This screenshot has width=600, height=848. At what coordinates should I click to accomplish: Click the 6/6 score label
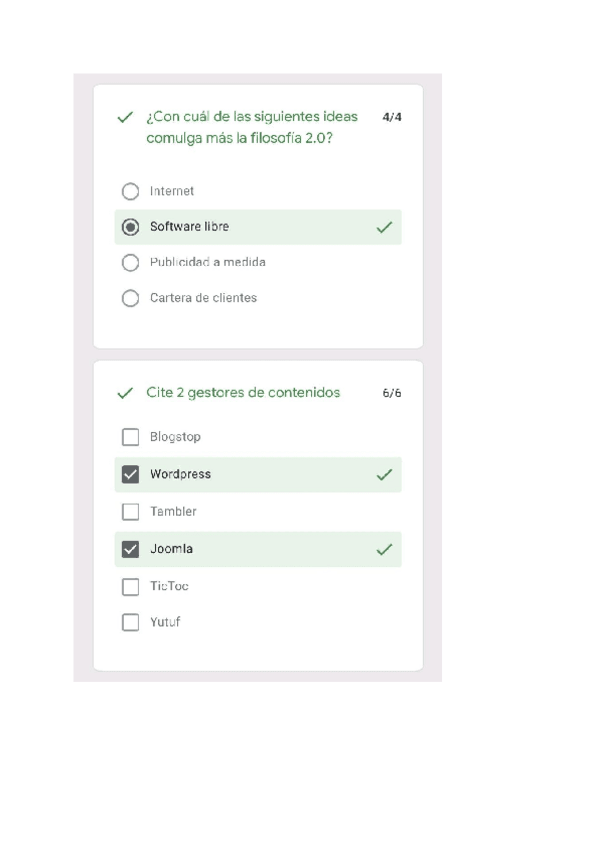[x=392, y=393]
